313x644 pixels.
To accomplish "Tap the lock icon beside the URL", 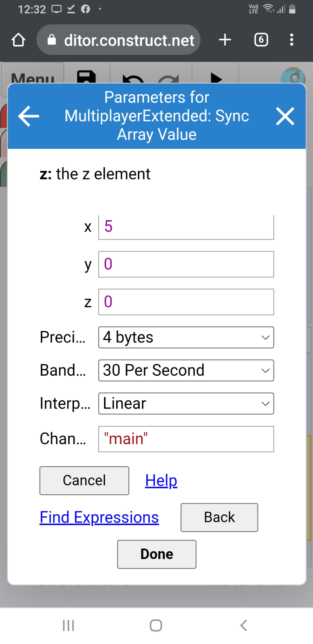I will pyautogui.click(x=52, y=40).
